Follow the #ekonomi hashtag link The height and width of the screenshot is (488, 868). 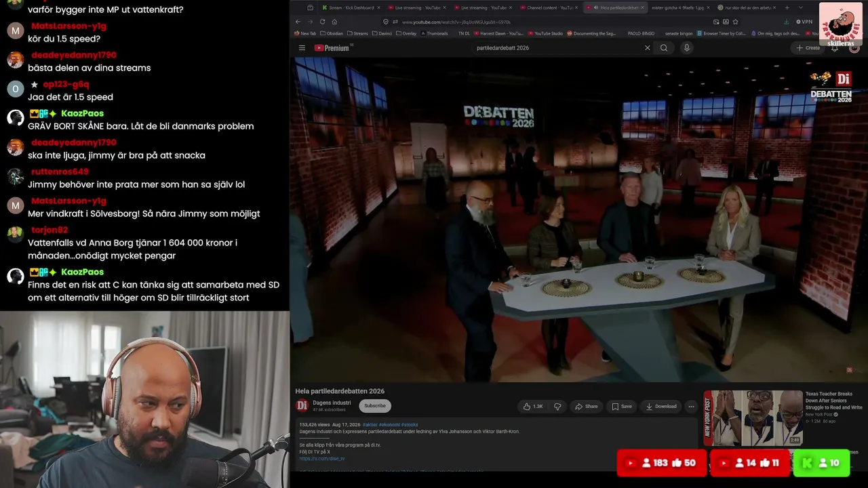point(389,424)
